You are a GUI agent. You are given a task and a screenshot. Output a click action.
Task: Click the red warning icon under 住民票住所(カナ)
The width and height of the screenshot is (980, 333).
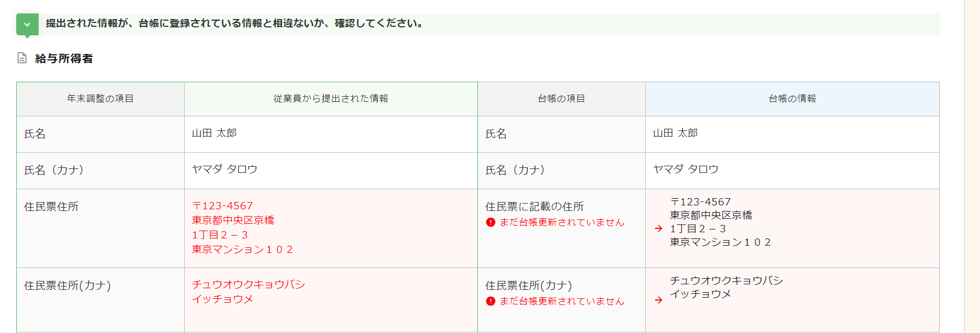[491, 301]
